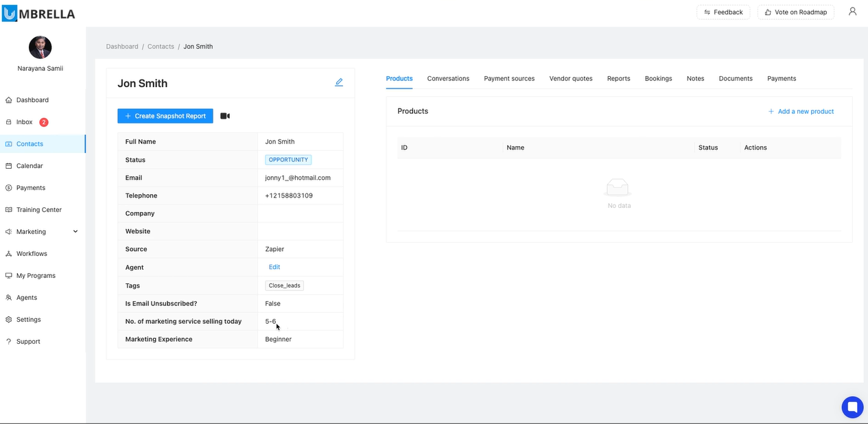Click the Support question mark icon
Viewport: 868px width, 424px height.
tap(9, 342)
